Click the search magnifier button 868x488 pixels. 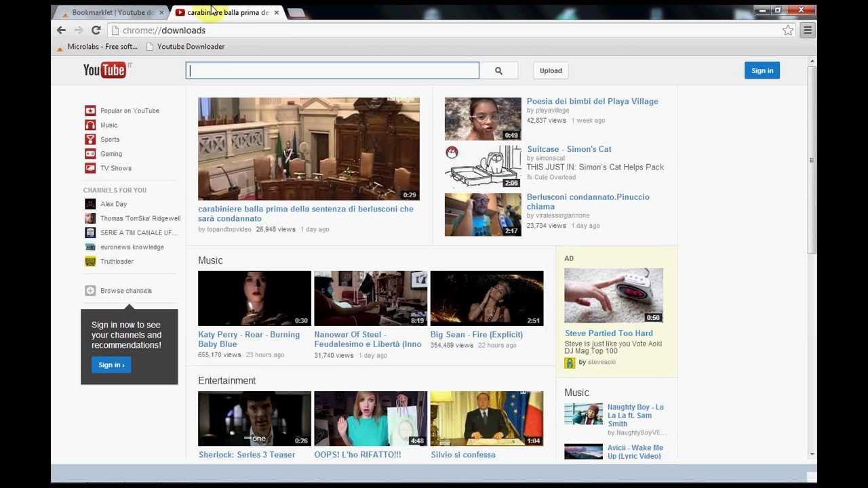(498, 70)
